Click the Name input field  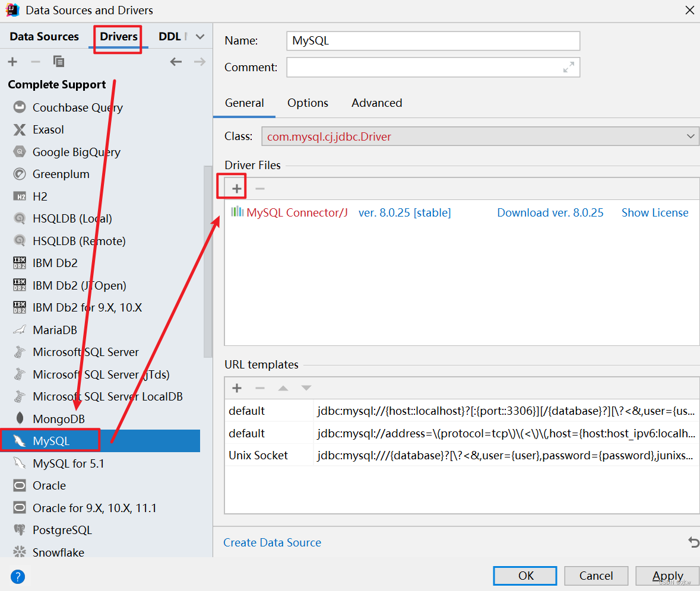[433, 40]
